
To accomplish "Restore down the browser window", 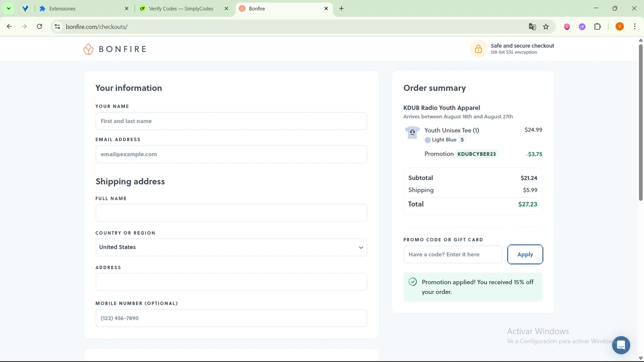I will (x=615, y=8).
